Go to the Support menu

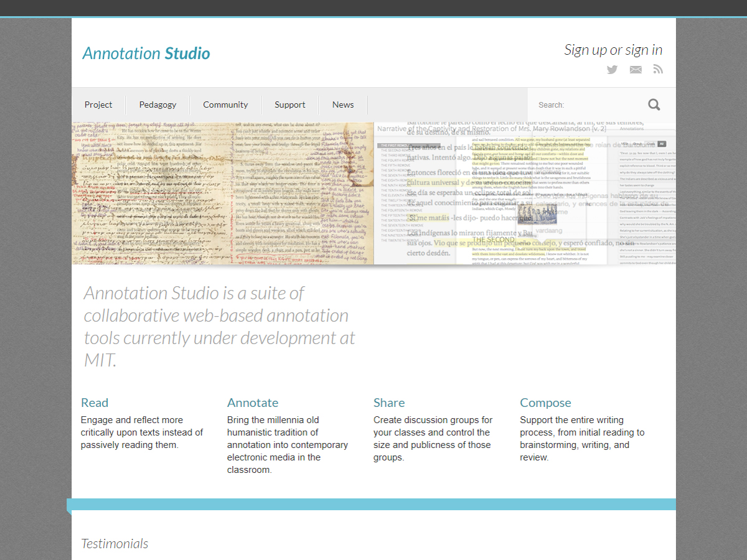click(290, 105)
